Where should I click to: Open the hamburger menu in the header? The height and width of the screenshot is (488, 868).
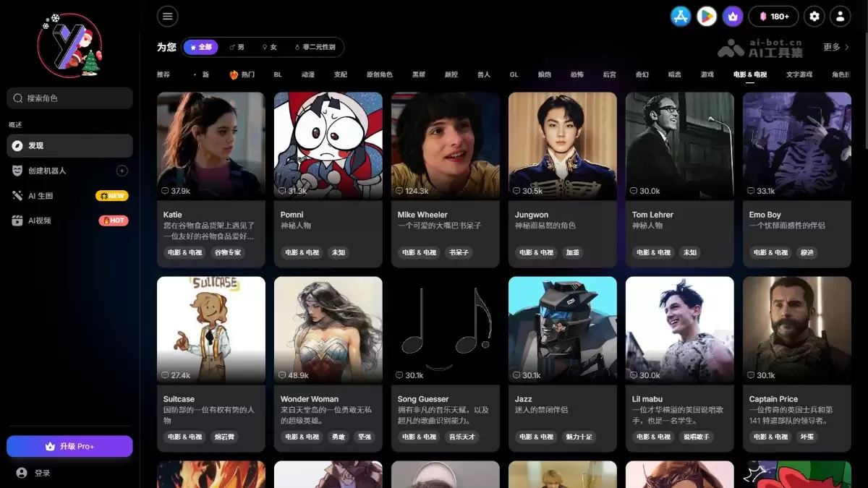(168, 16)
